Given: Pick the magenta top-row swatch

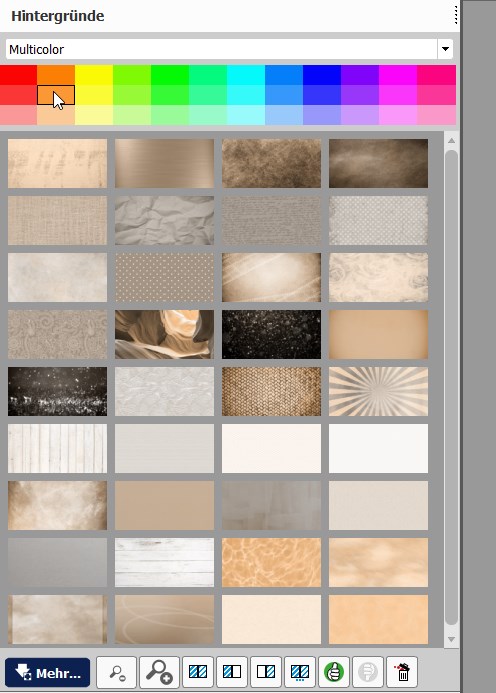Looking at the screenshot, I should (398, 75).
